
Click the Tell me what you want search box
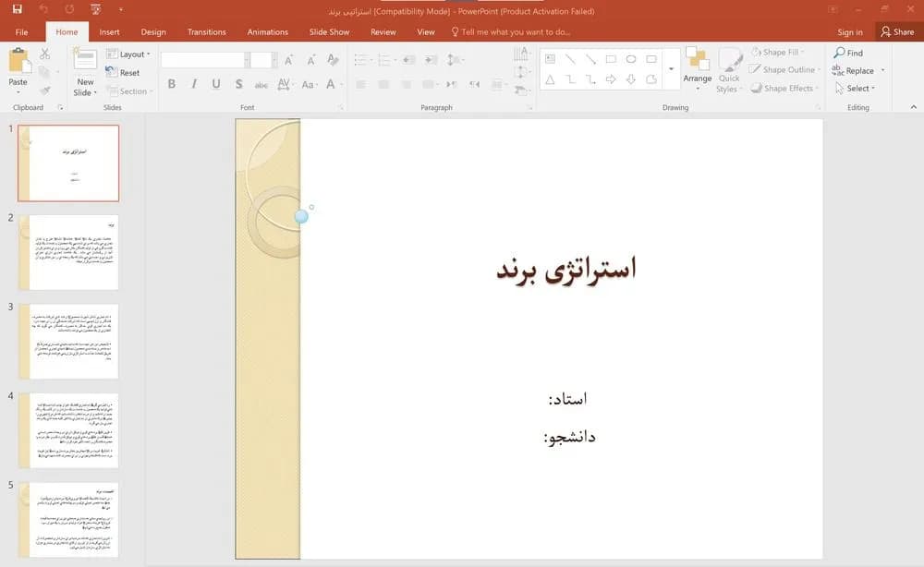[511, 31]
